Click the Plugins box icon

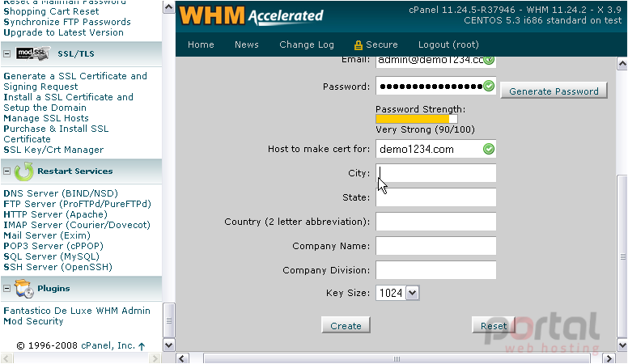(24, 289)
